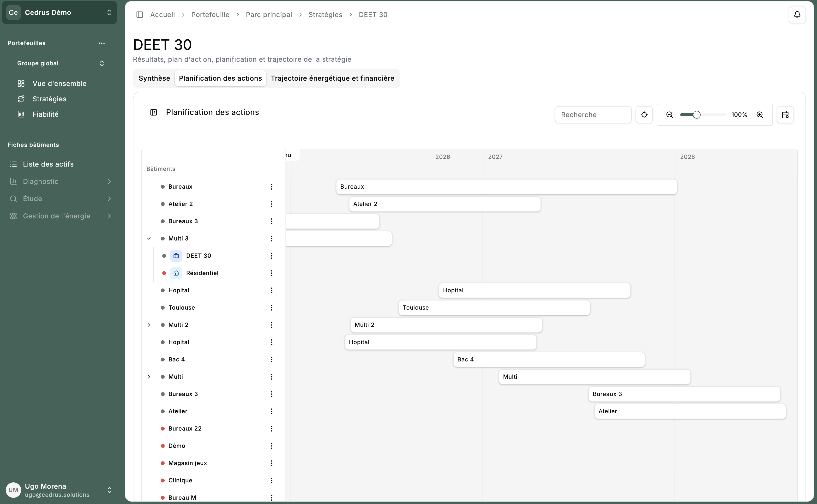Click the notifications bell icon
This screenshot has width=817, height=504.
tap(797, 15)
